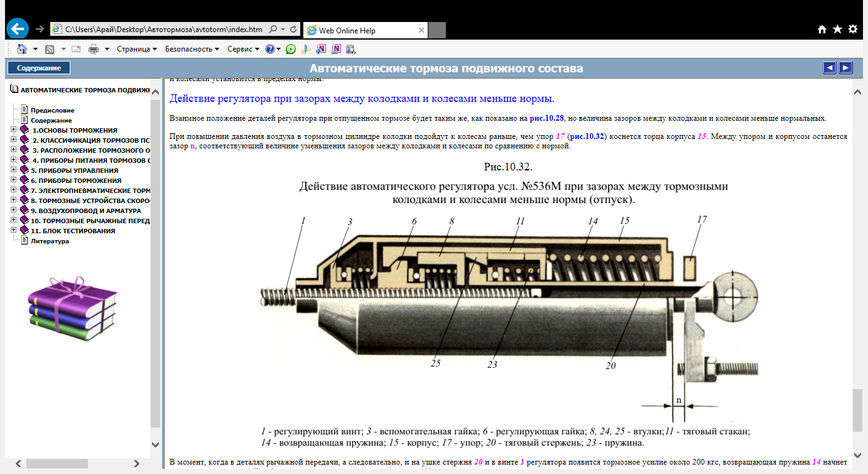Click the Содержание button
The height and width of the screenshot is (474, 868).
(39, 68)
